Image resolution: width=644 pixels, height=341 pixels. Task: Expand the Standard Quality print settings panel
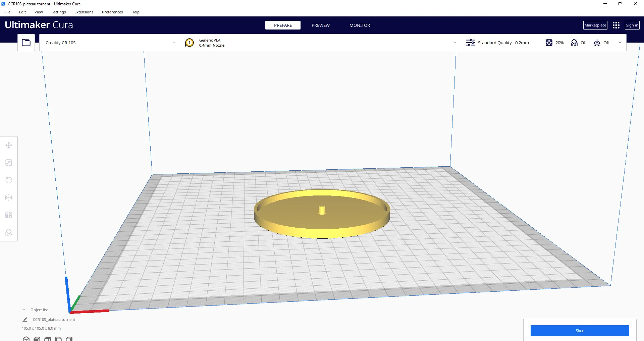coord(620,43)
